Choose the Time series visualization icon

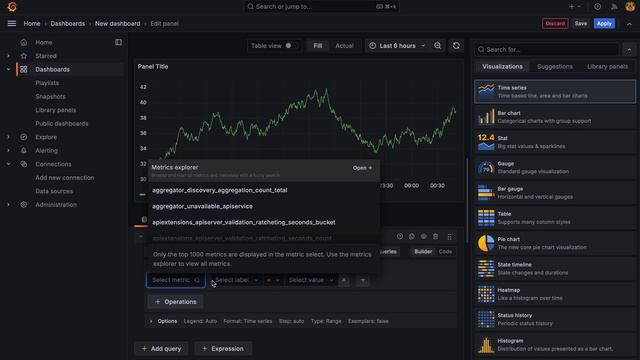point(486,91)
